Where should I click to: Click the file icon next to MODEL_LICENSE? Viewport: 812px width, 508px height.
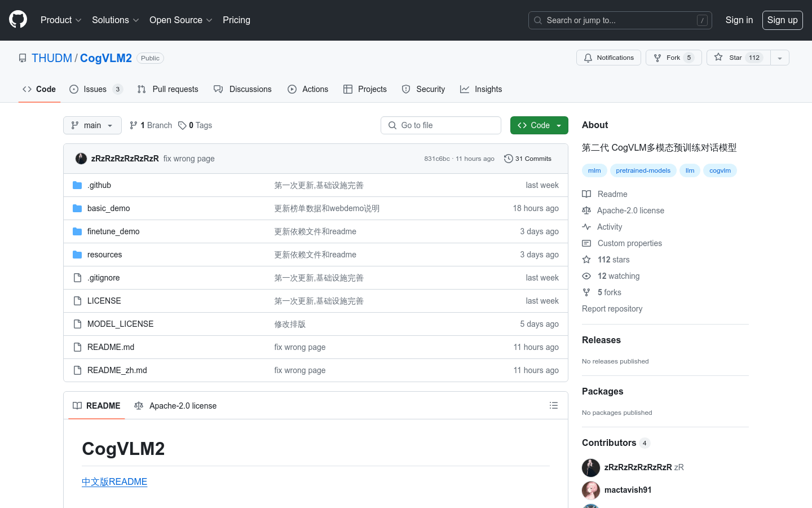pos(77,324)
